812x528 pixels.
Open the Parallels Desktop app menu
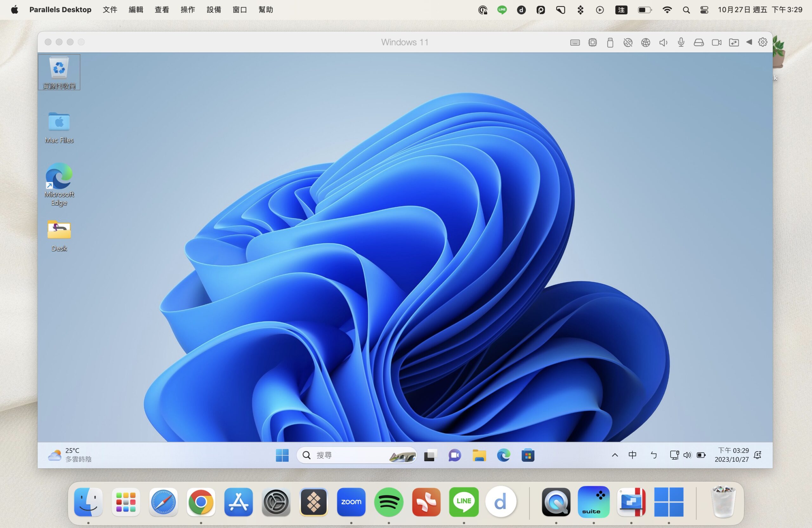[60, 10]
